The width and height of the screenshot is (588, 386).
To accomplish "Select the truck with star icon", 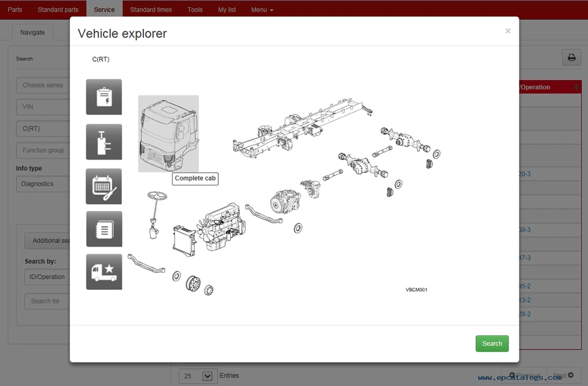I will (x=104, y=272).
